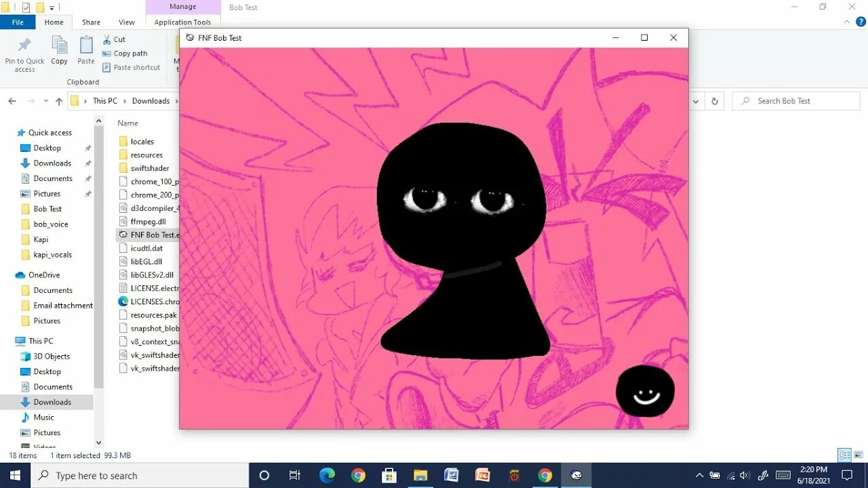
Task: Open the Application Tools tab
Action: coord(182,22)
